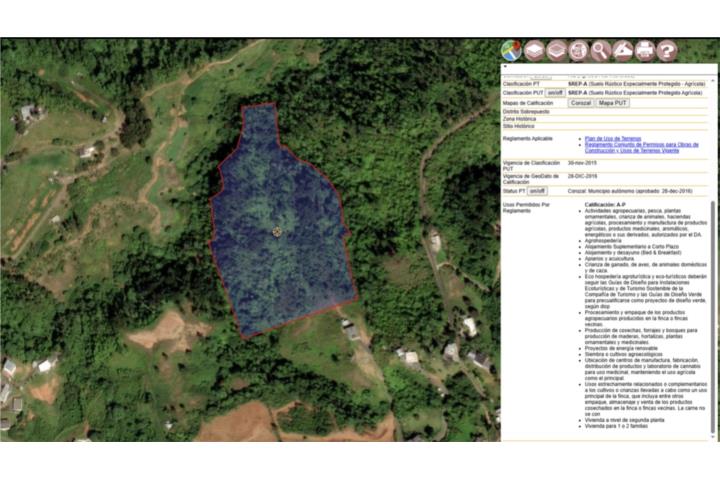Viewport: 720px width, 480px height.
Task: Open the calculator report icon in toolbar
Action: point(578,51)
